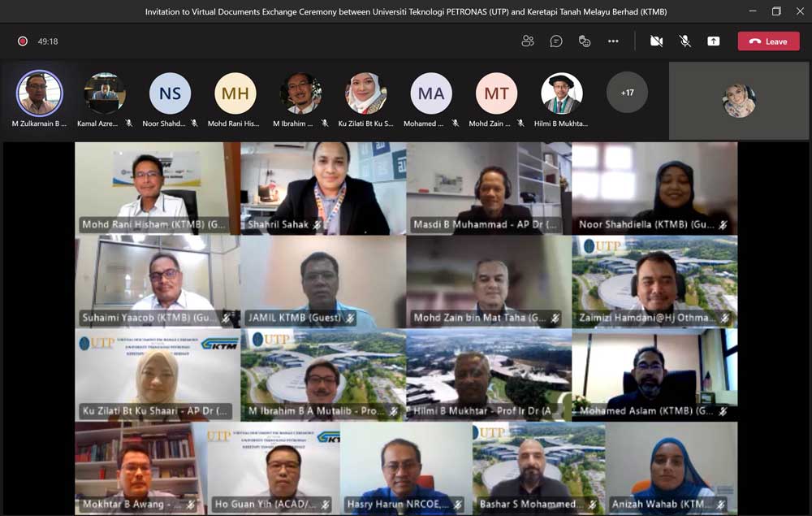The height and width of the screenshot is (516, 812).
Task: Select Masdi B Muhammad video tile
Action: pyautogui.click(x=489, y=189)
